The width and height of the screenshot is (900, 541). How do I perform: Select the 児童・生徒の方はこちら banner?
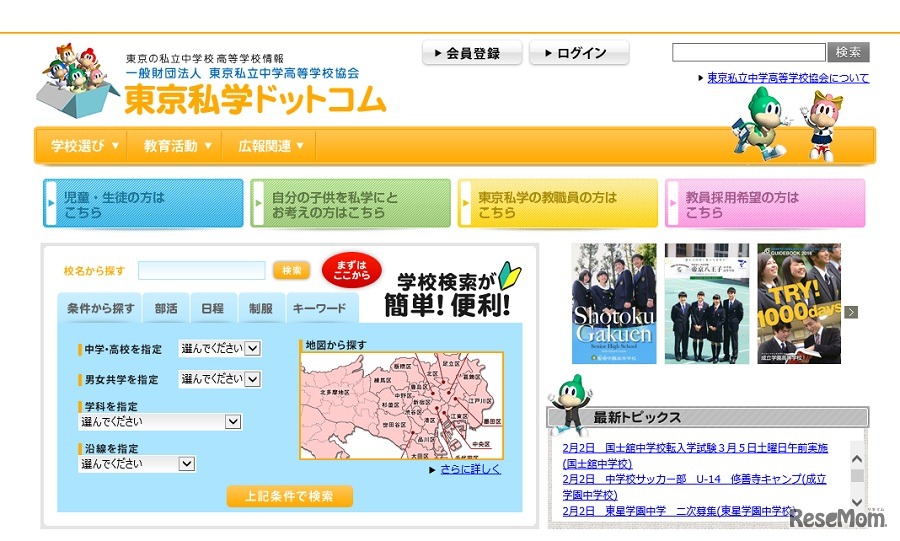coord(143,204)
